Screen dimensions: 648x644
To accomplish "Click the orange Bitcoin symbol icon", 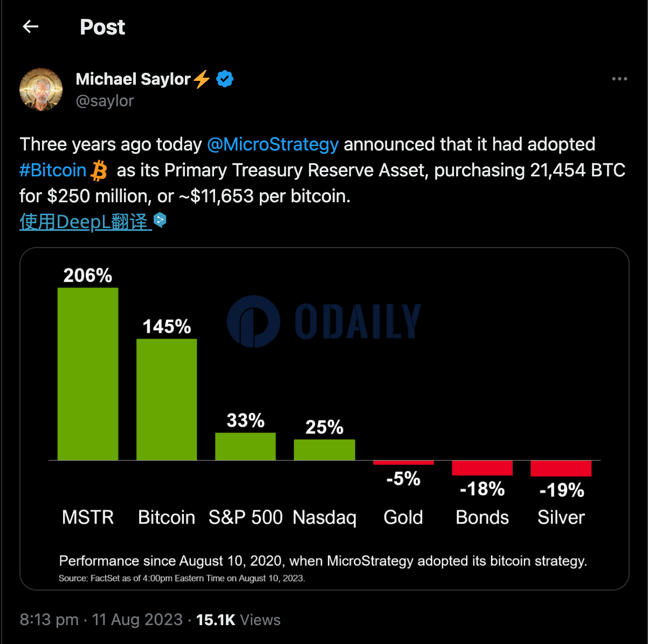I will [99, 170].
